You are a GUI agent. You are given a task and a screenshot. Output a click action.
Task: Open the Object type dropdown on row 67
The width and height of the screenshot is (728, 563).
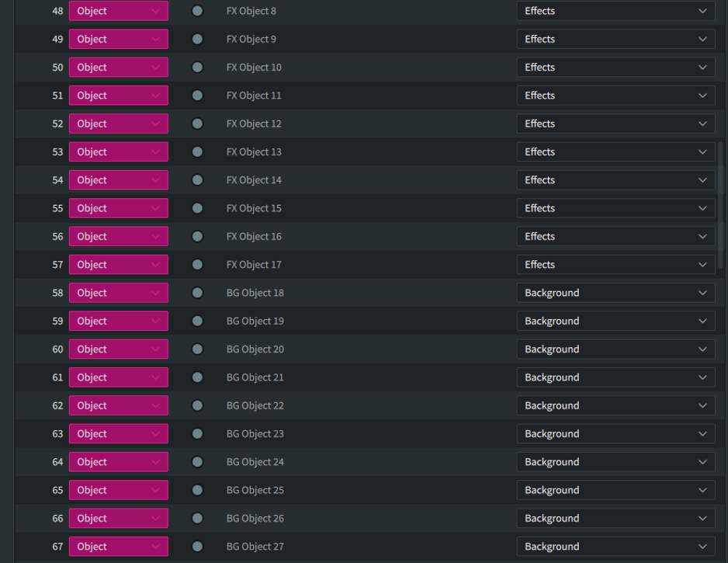pyautogui.click(x=119, y=547)
